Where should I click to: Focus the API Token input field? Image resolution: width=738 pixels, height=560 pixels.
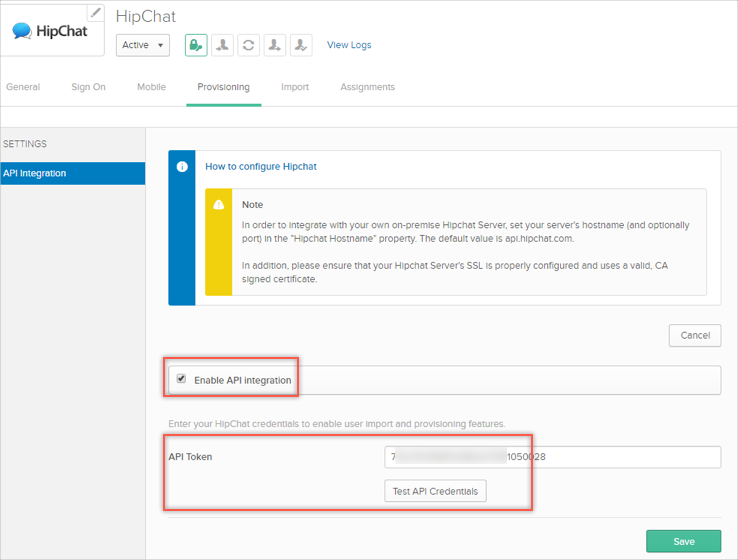552,457
